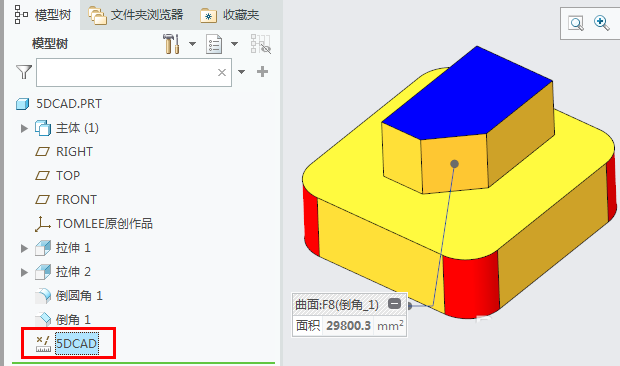
Task: Expand the 拉伸 2 feature
Action: tap(24, 272)
